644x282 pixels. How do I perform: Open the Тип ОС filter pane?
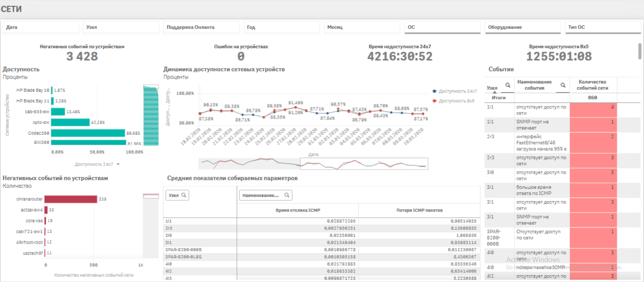coord(603,27)
